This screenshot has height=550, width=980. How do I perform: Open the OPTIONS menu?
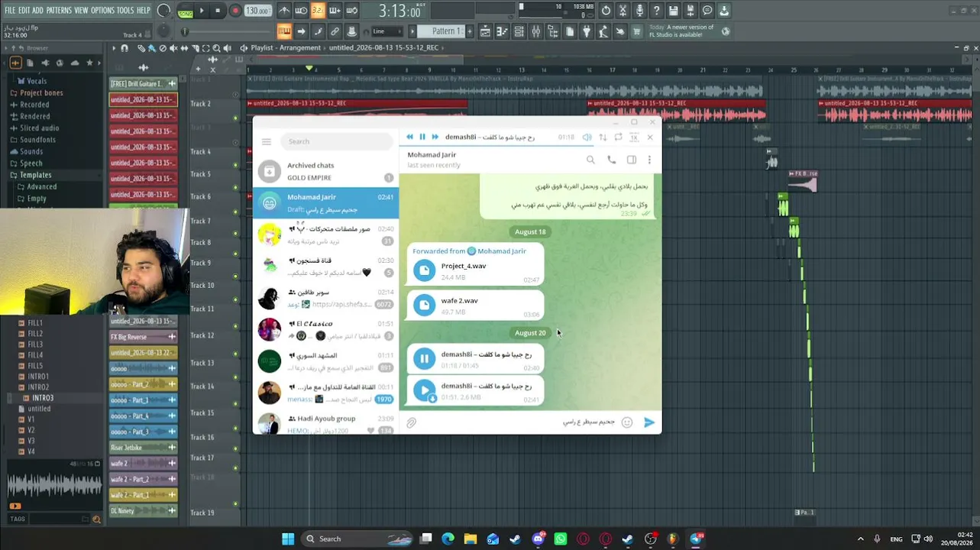point(102,10)
